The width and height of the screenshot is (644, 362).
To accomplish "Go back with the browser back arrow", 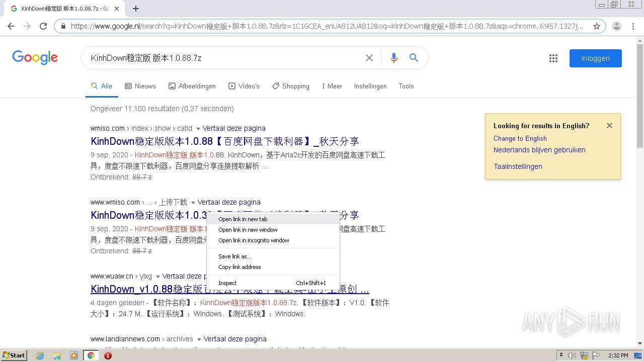I will (x=11, y=26).
